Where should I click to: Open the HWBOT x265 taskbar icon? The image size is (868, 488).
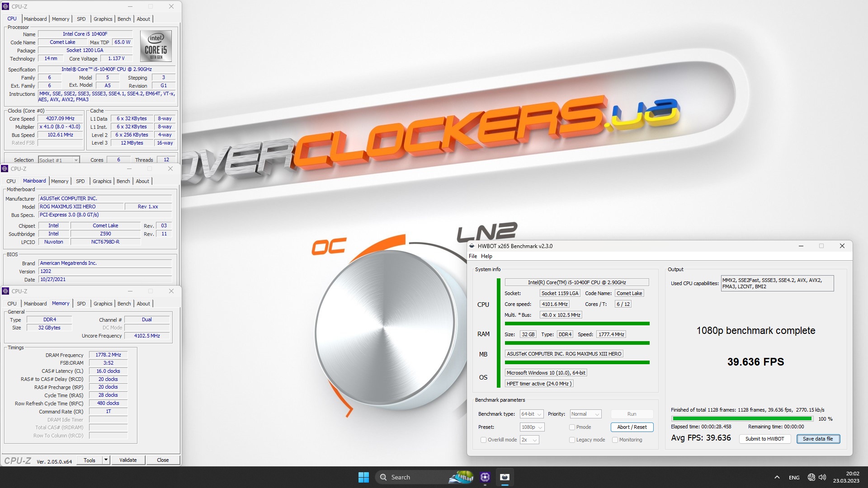(x=505, y=477)
